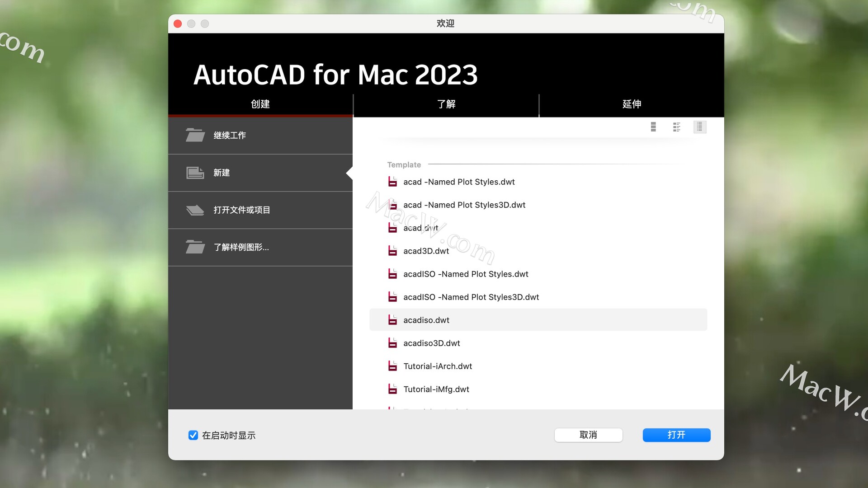The height and width of the screenshot is (488, 868).
Task: Select template acad3D.dwt by name
Action: (x=426, y=251)
